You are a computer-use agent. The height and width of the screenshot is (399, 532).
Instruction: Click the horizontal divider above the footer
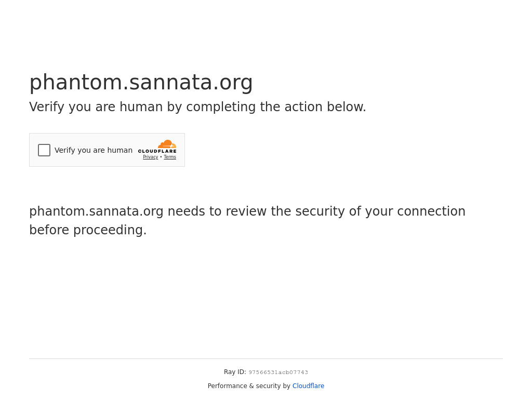tap(266, 358)
